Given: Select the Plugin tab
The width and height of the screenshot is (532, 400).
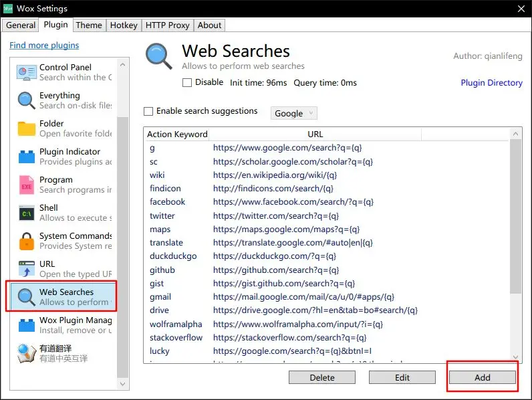Looking at the screenshot, I should [55, 25].
